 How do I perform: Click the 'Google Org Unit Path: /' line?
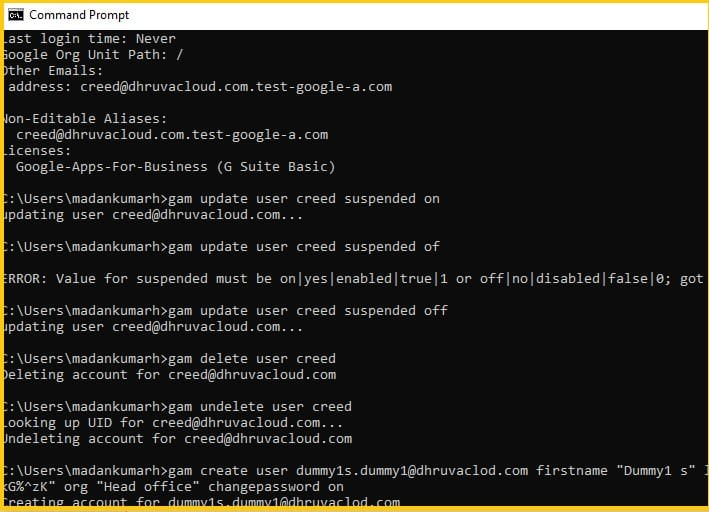point(92,54)
